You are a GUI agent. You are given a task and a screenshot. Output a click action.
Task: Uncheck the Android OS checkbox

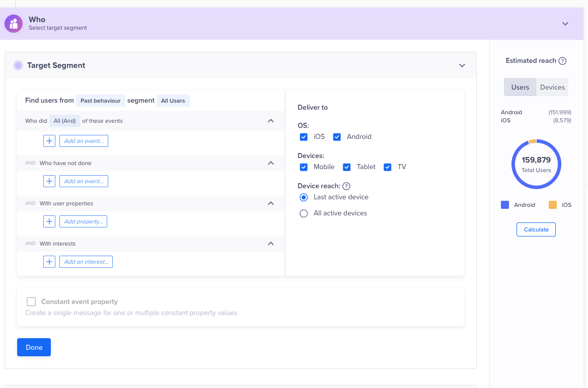337,137
